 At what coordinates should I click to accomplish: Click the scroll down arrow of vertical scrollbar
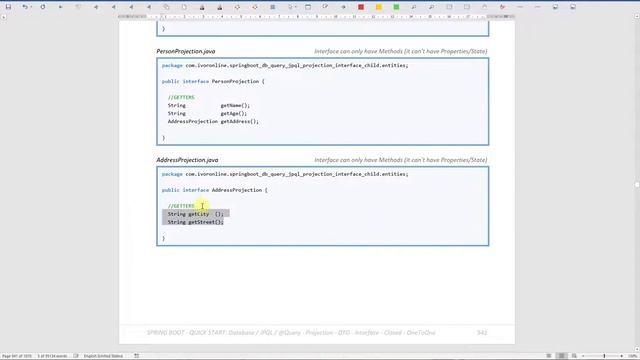(x=637, y=349)
